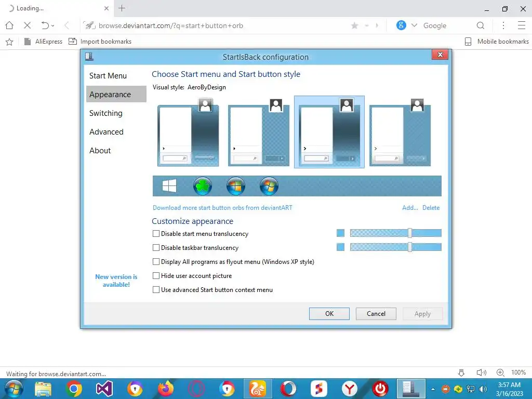The height and width of the screenshot is (399, 532).
Task: Click Import bookmarks
Action: pos(100,42)
